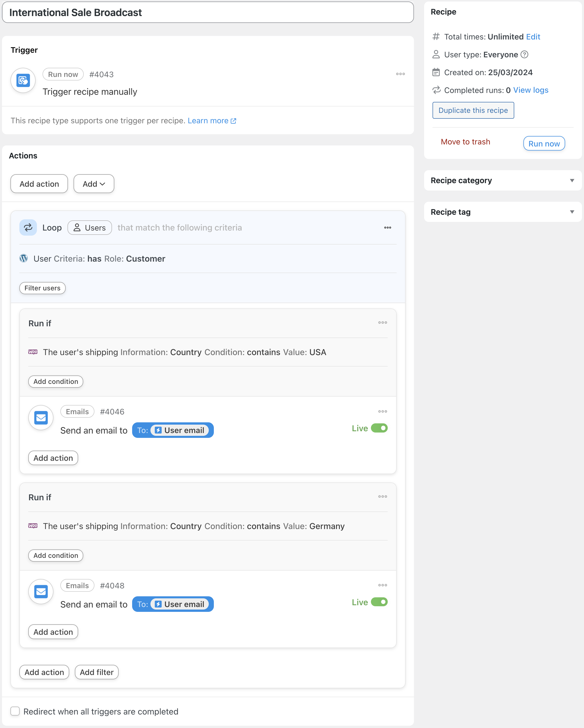Click the Loop icon
Screen dimensions: 584x728
coord(28,227)
